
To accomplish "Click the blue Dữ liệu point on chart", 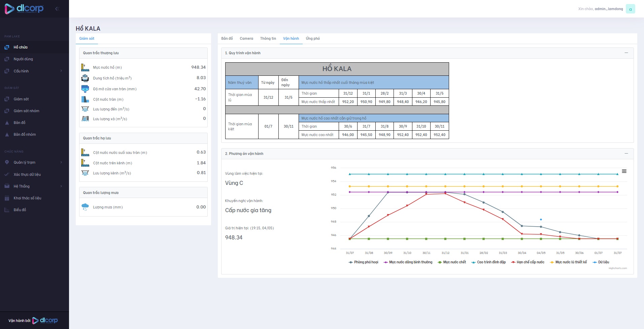I will coord(541,220).
